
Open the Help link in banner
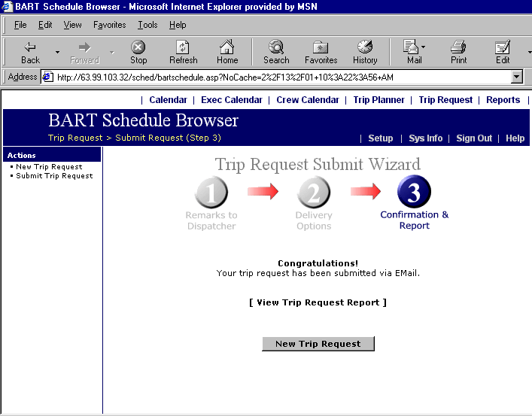(515, 138)
